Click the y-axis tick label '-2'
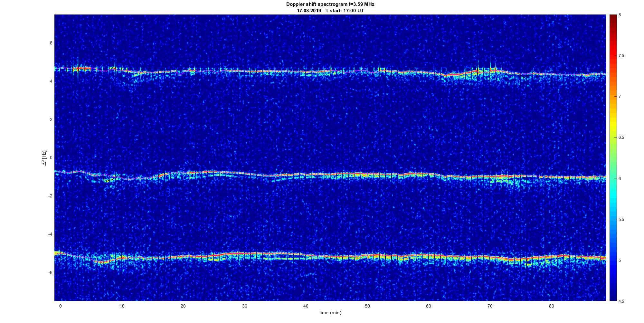The height and width of the screenshot is (323, 644). (x=50, y=196)
